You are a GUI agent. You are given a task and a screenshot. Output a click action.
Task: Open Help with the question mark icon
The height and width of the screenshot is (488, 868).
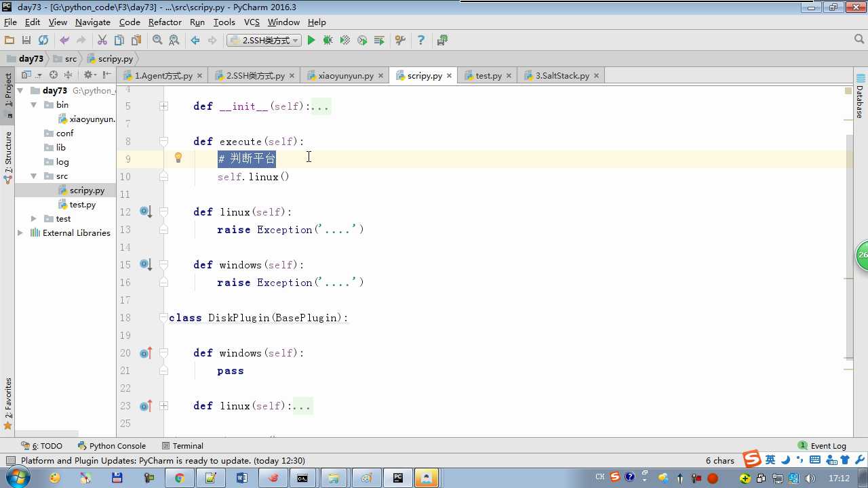(x=421, y=41)
